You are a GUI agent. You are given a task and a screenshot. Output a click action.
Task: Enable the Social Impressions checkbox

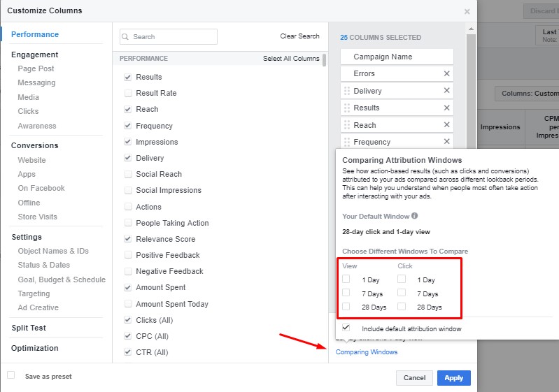127,190
